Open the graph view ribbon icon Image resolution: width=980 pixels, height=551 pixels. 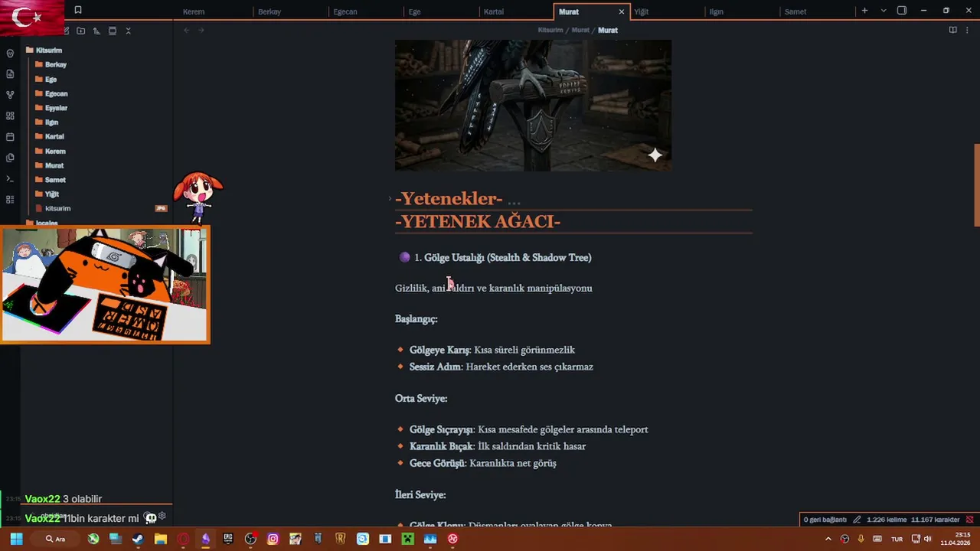point(10,95)
